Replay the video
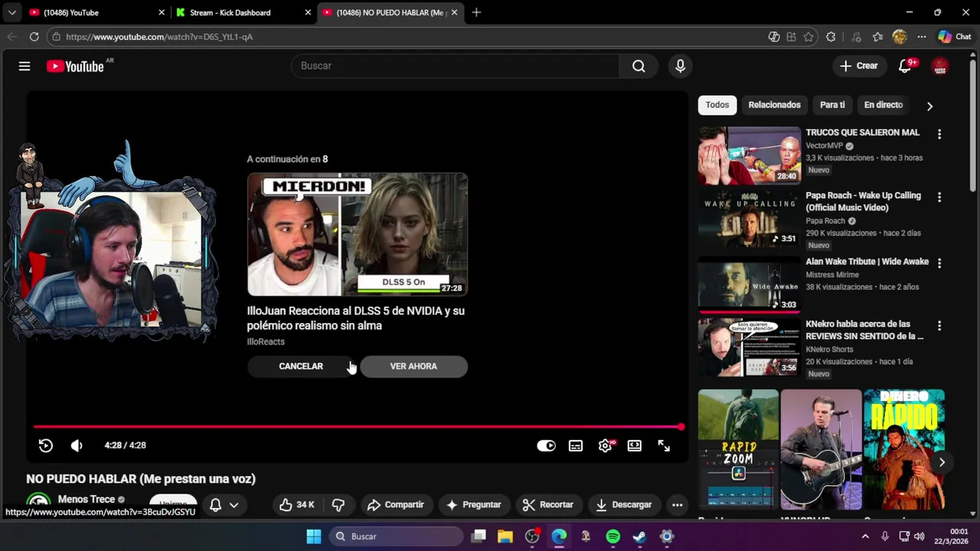 click(x=45, y=445)
